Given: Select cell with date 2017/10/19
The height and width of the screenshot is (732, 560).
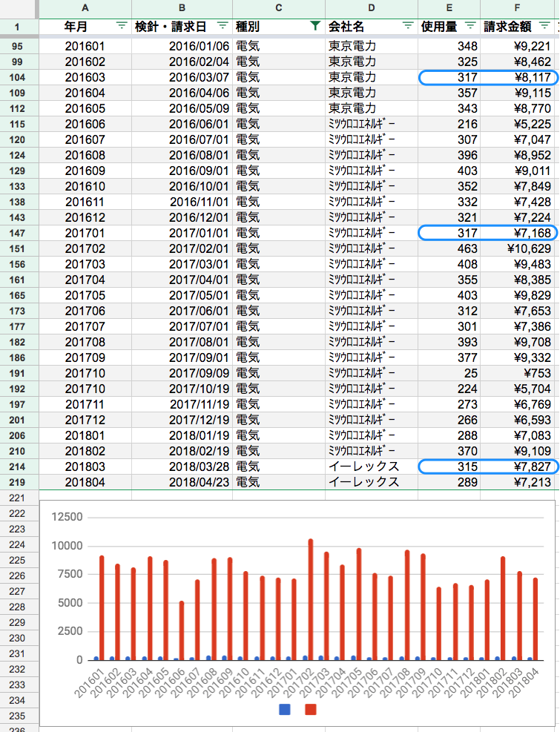Looking at the screenshot, I should coord(182,389).
